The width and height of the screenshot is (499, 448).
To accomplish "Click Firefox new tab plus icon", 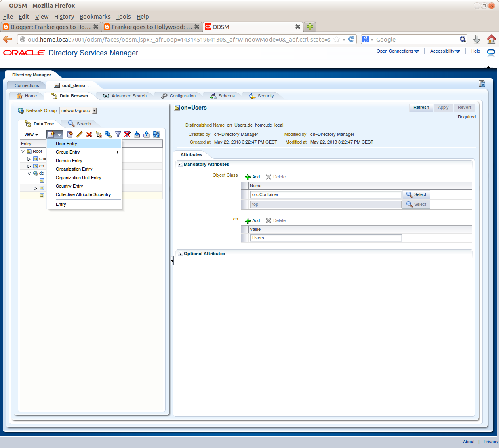I will [x=310, y=27].
